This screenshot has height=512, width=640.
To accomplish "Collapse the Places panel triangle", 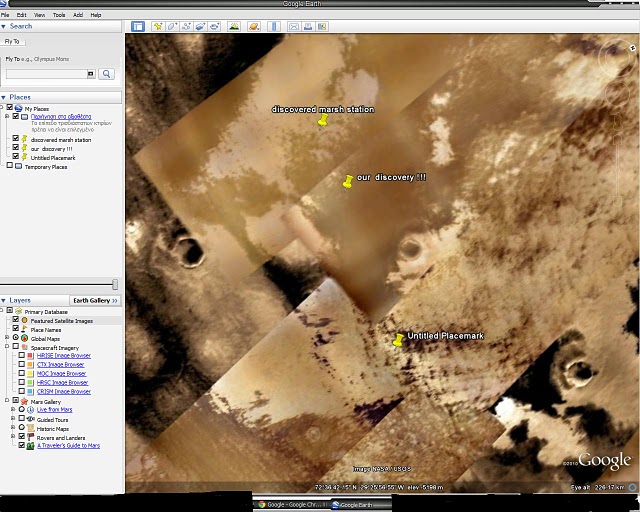I will click(x=3, y=98).
